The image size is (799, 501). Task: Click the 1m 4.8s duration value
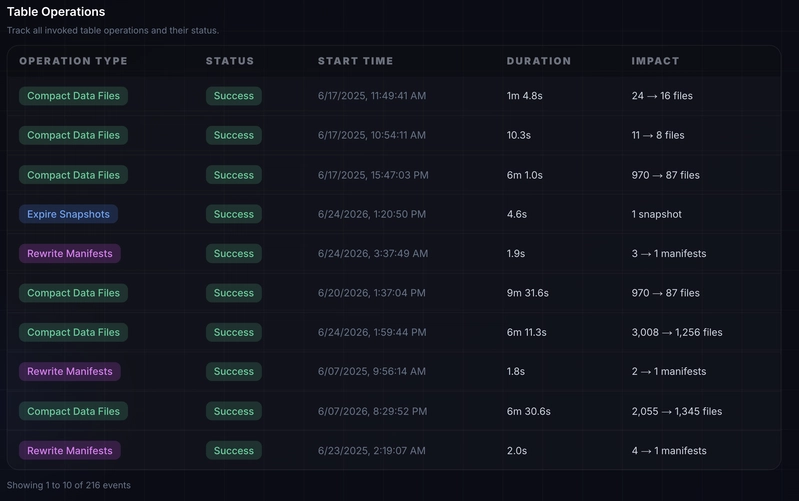click(524, 96)
